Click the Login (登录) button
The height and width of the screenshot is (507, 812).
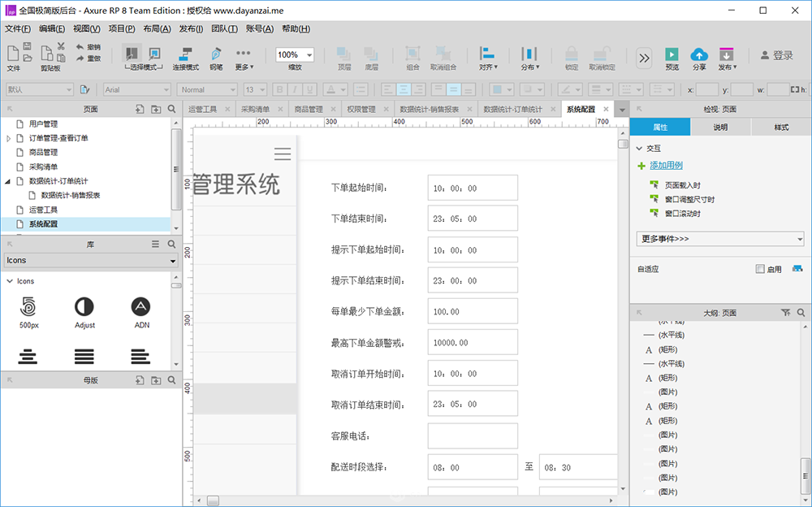click(x=777, y=55)
